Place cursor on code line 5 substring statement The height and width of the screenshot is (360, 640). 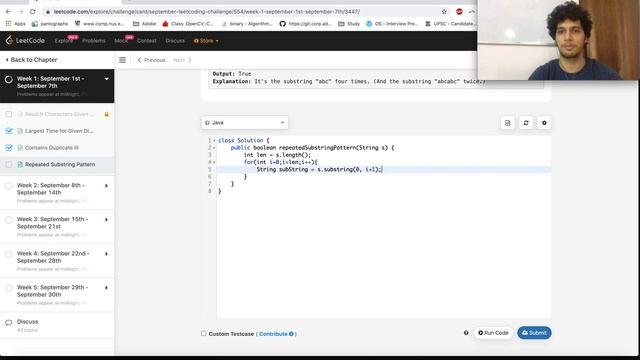coord(319,169)
